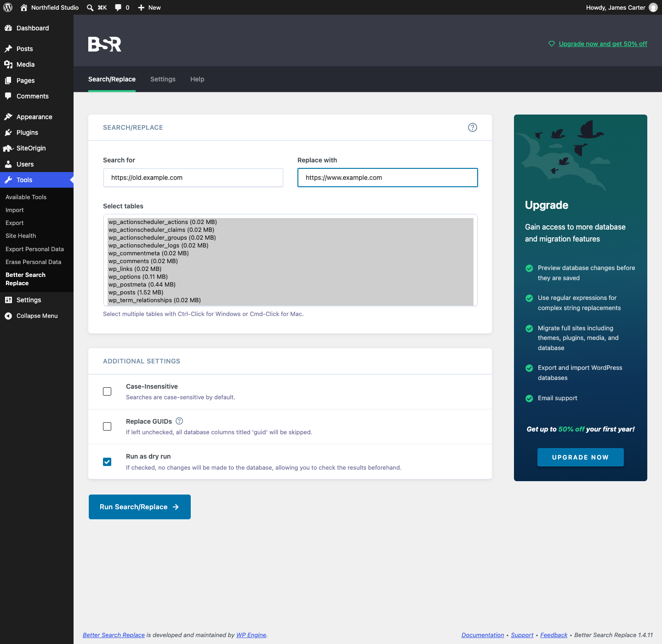Open Export Personal Data submenu item

coord(34,249)
